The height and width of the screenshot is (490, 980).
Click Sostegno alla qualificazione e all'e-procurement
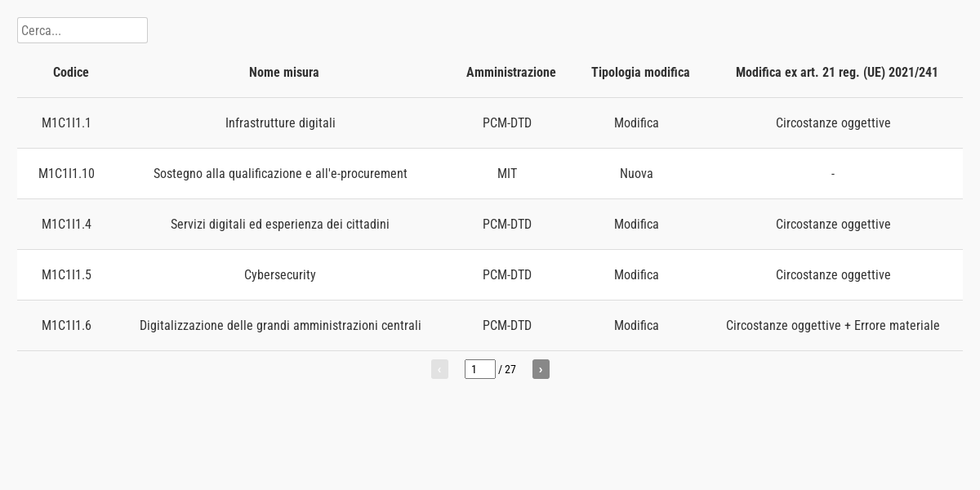point(280,173)
